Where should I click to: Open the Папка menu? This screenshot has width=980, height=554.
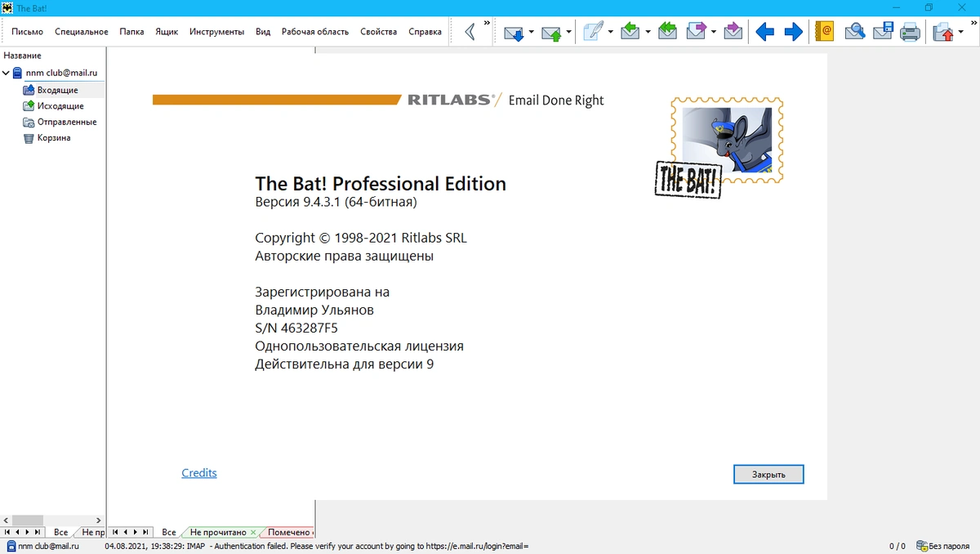coord(131,32)
